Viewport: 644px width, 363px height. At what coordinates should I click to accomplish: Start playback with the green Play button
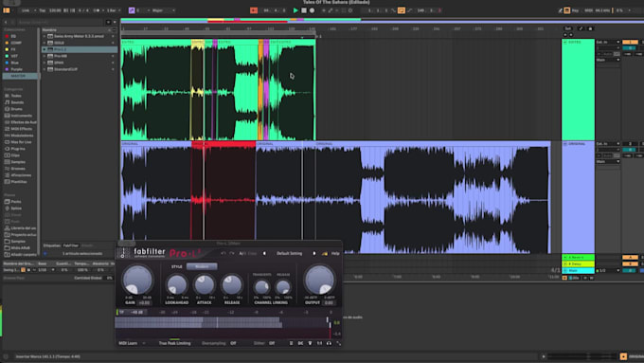tap(295, 10)
